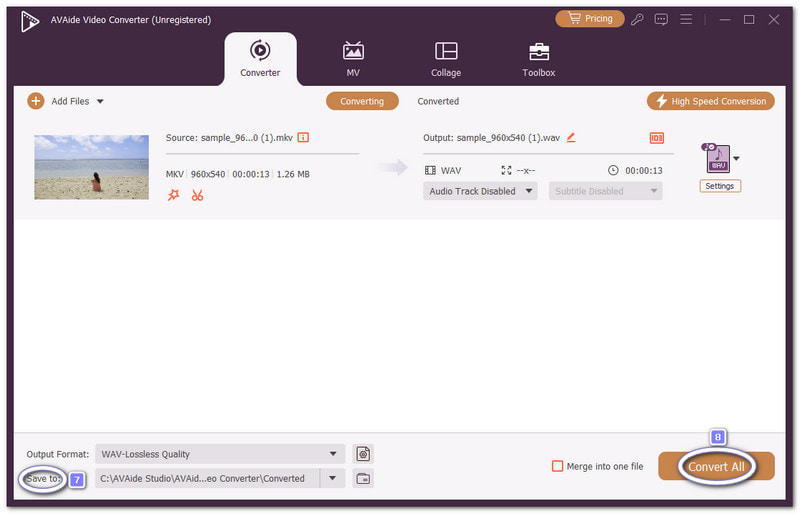
Task: View source file info icon
Action: (x=303, y=137)
